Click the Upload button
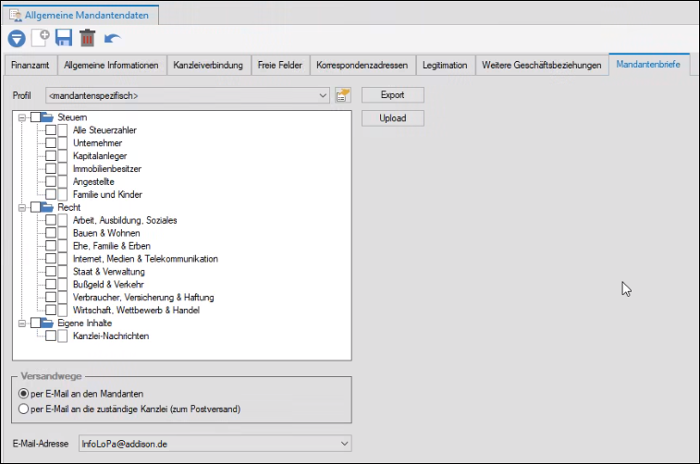 (392, 118)
